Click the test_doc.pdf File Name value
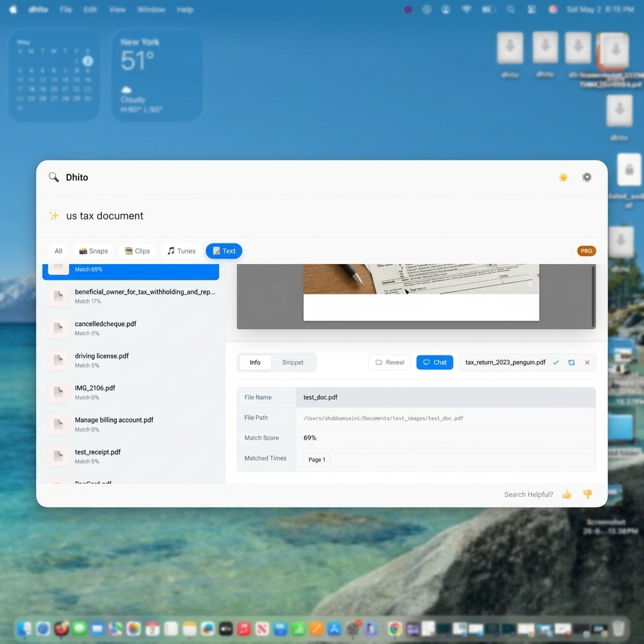This screenshot has width=644, height=644. click(320, 397)
